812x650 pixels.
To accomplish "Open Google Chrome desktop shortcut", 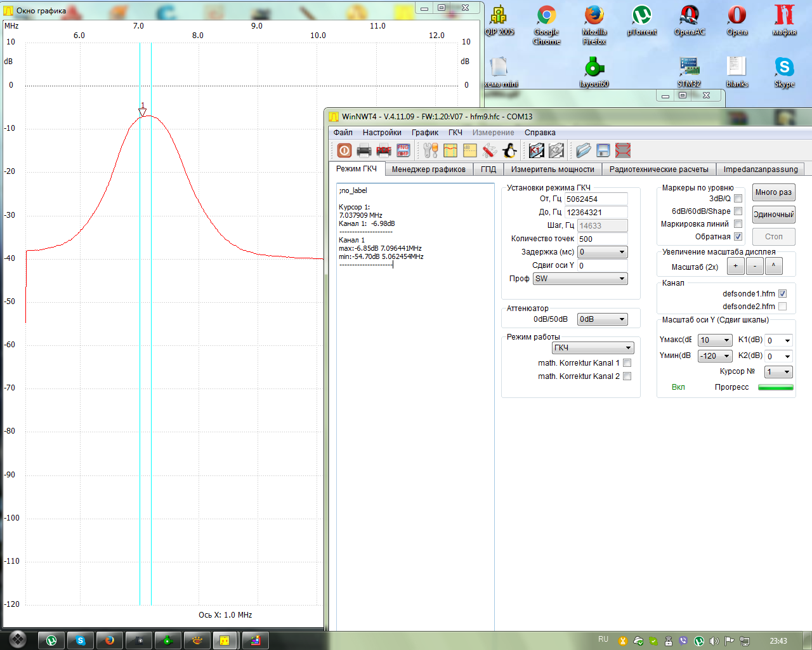I will click(547, 25).
